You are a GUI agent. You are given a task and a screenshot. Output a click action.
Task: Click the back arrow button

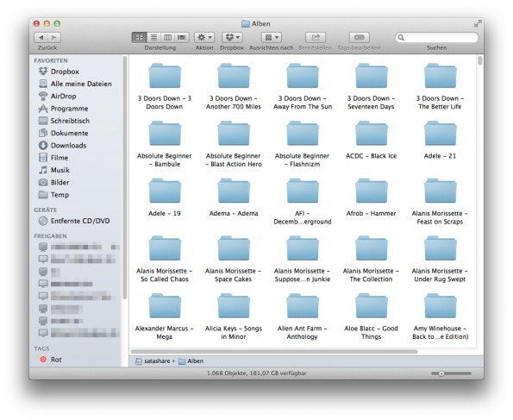(41, 37)
